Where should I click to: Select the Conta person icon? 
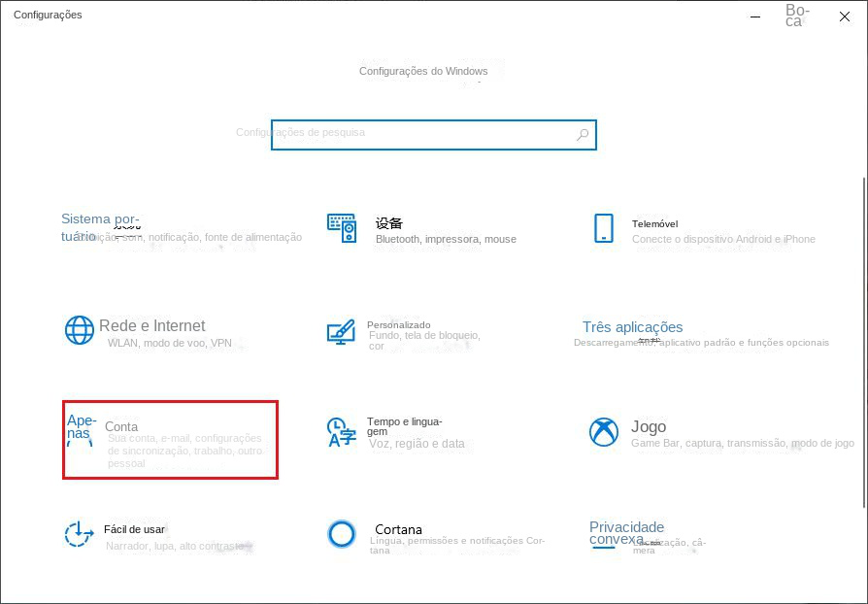coord(79,439)
